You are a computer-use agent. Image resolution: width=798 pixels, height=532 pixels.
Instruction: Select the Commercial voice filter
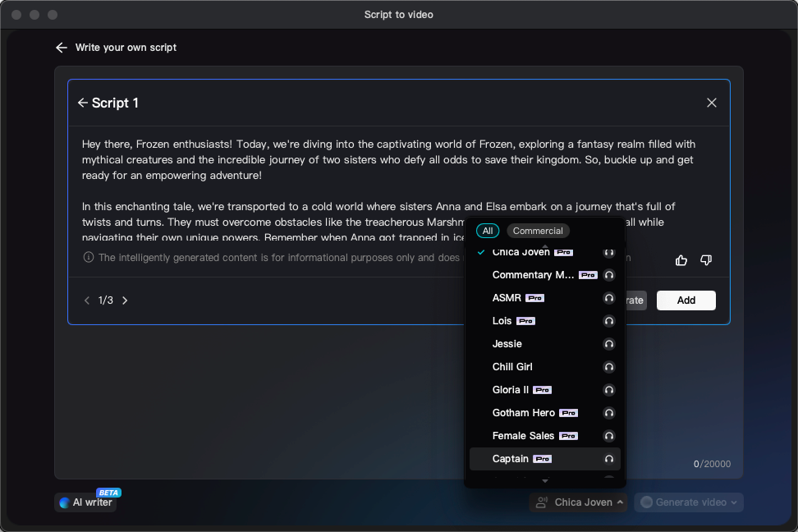coord(538,231)
